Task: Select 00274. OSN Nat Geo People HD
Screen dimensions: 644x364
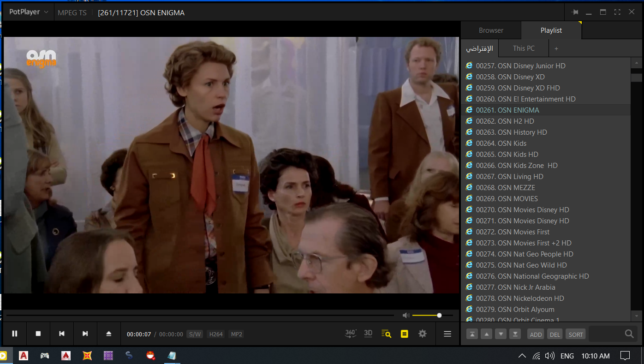Action: [x=546, y=254]
